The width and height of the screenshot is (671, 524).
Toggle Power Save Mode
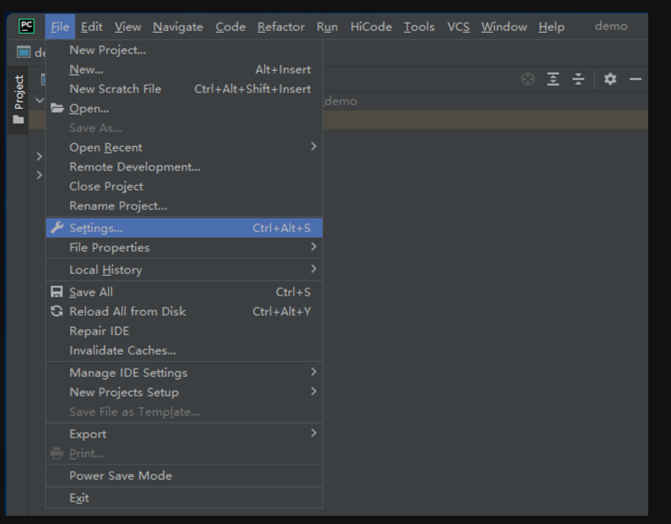tap(184, 476)
